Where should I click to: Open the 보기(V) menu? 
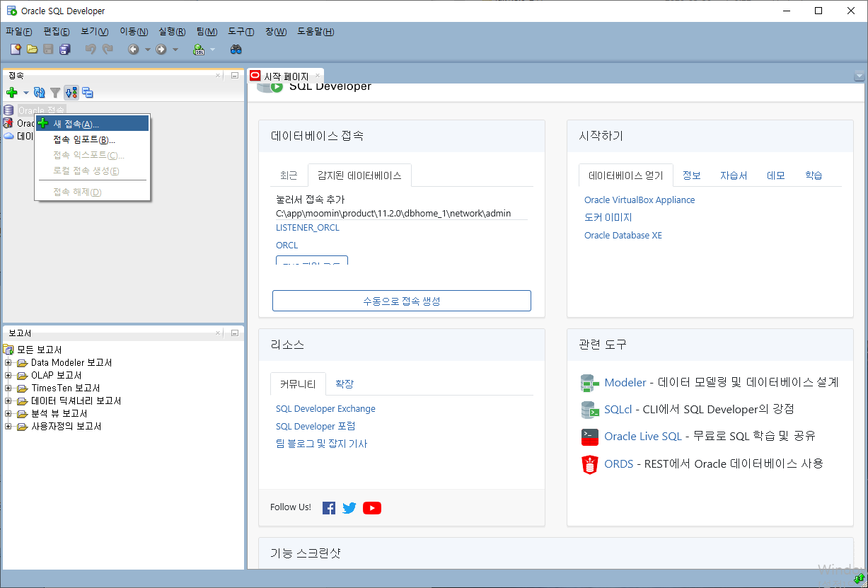point(95,32)
